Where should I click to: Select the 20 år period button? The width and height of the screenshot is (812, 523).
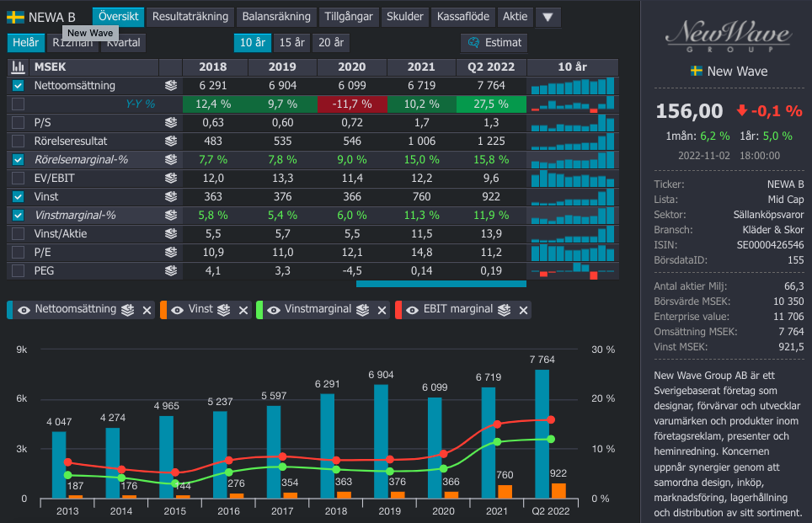coord(330,42)
